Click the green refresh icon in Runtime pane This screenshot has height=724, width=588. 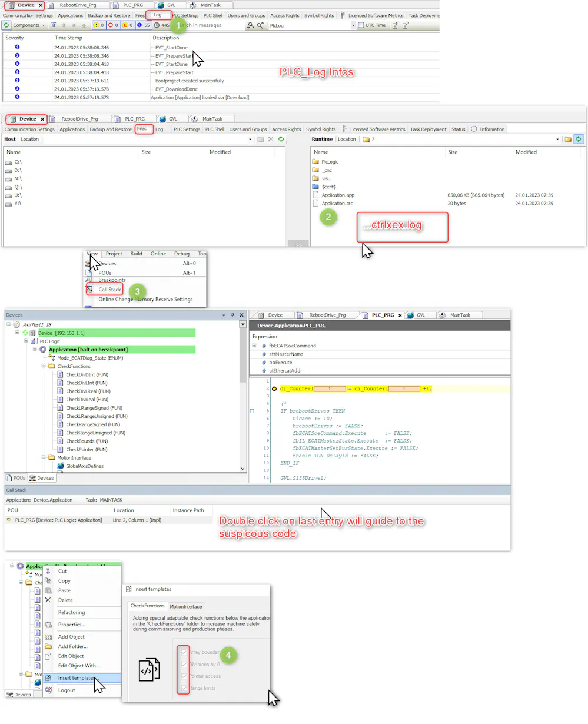point(579,140)
